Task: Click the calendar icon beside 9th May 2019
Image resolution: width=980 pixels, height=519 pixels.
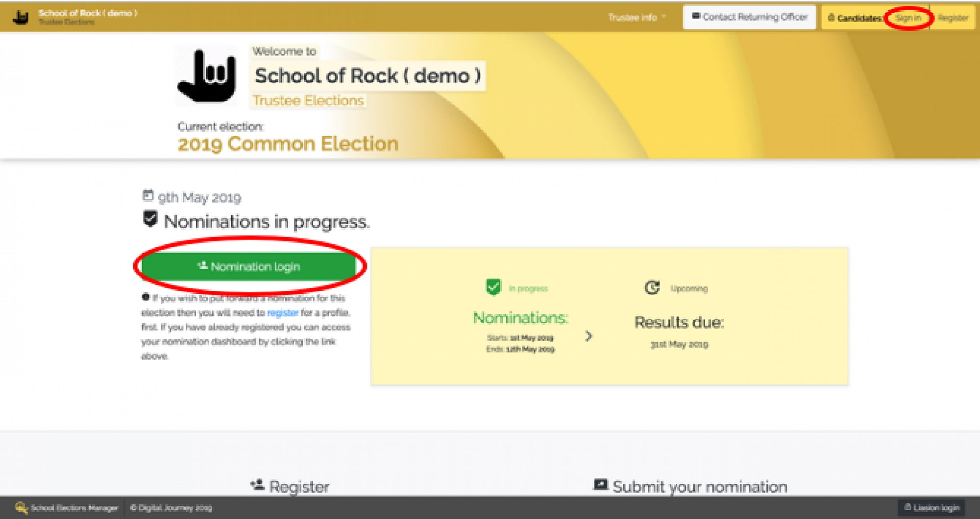Action: tap(148, 195)
